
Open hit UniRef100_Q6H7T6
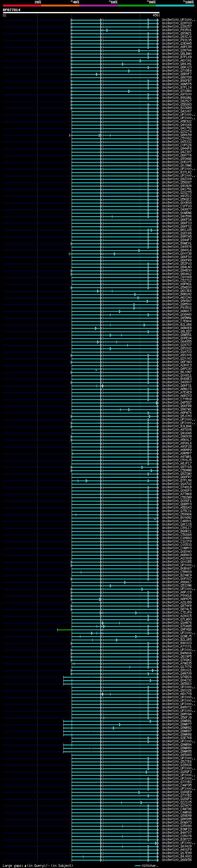[177, 155]
